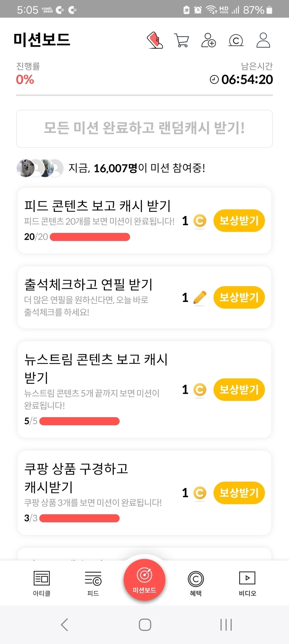Claim reward for 피드 콘텐츠 mission
The height and width of the screenshot is (644, 289).
[x=239, y=221]
